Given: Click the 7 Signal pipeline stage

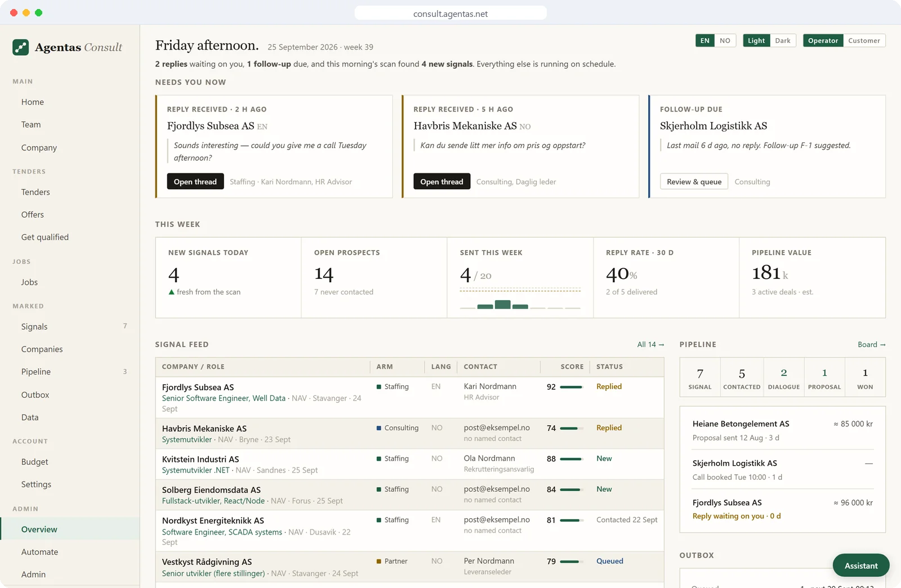Looking at the screenshot, I should coord(700,377).
